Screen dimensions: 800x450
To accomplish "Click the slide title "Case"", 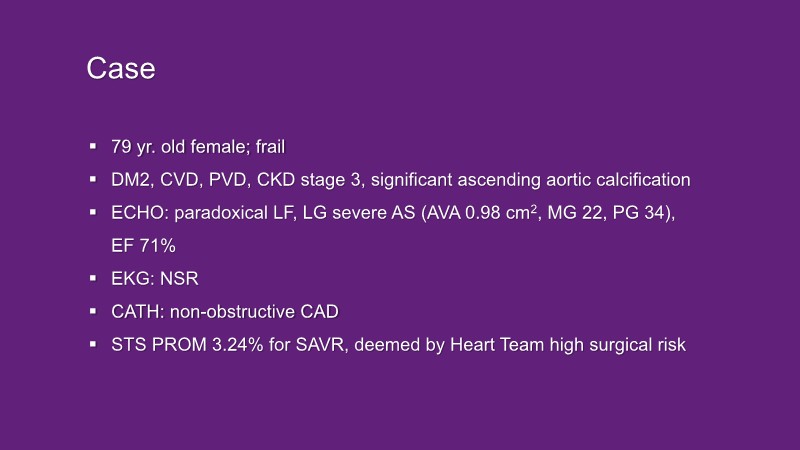I will coord(120,69).
